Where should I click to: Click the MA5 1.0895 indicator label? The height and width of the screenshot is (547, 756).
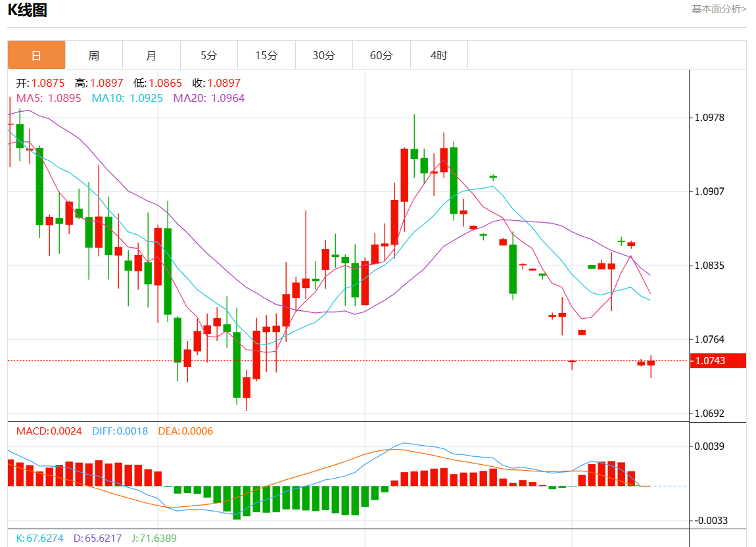click(x=49, y=98)
